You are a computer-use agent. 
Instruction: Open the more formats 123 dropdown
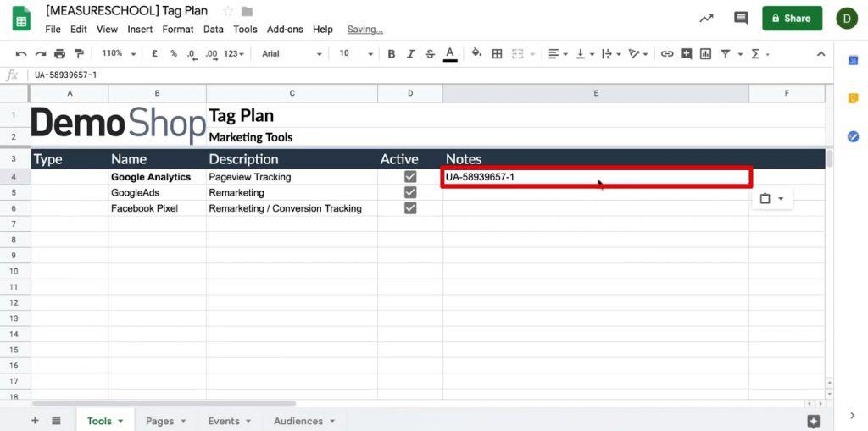click(x=234, y=53)
